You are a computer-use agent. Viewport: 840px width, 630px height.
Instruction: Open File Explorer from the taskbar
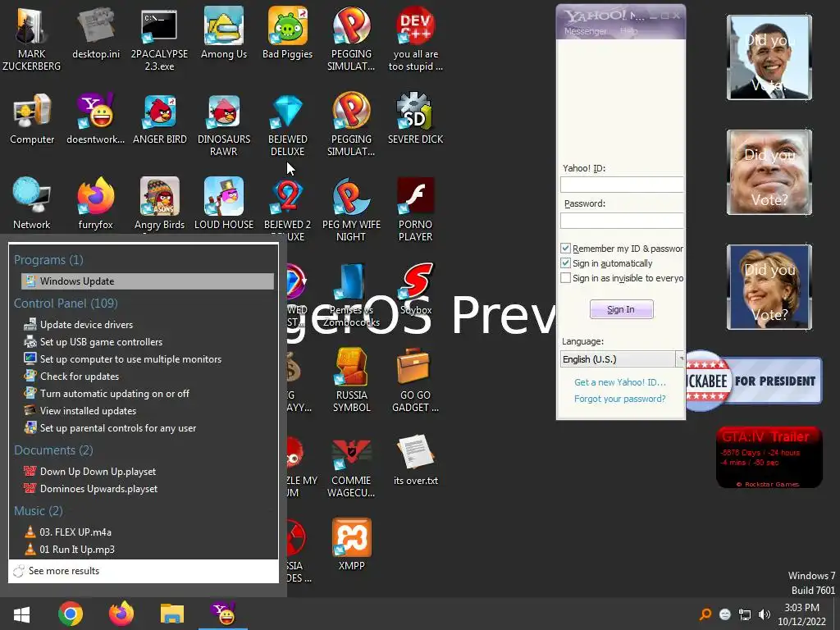click(x=172, y=614)
